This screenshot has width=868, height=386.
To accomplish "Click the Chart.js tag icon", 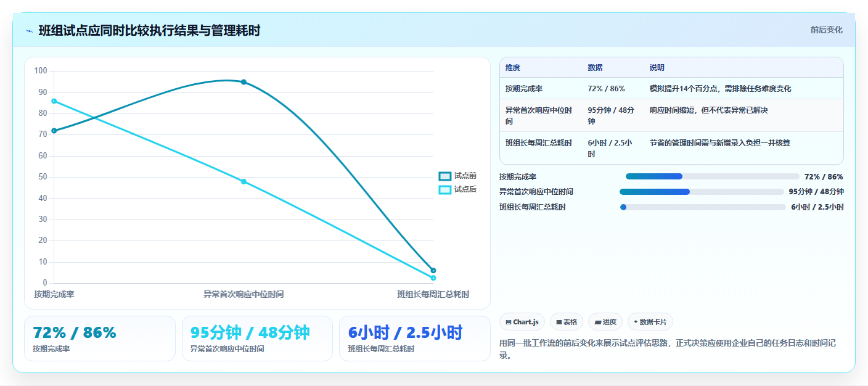I will click(x=508, y=322).
